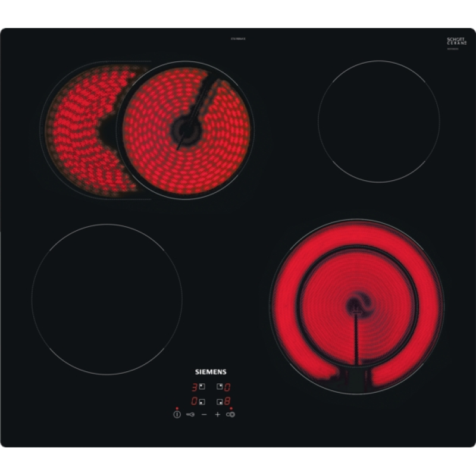
Task: Click the rear-right heat level display showing 0
Action: pos(228,387)
